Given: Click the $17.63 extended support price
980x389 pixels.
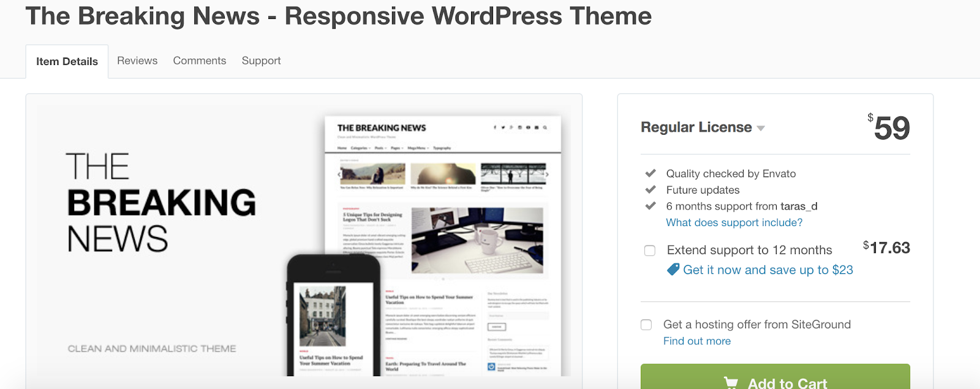Looking at the screenshot, I should pyautogui.click(x=886, y=248).
